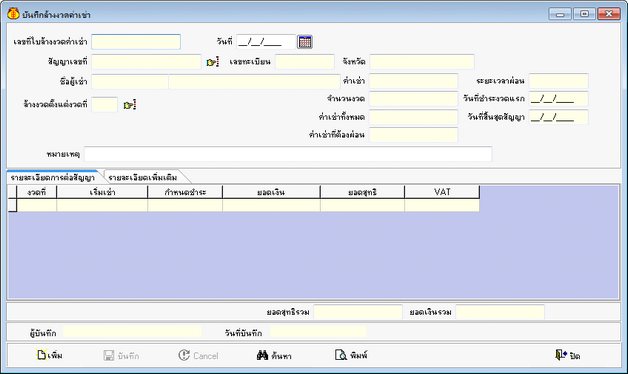The height and width of the screenshot is (374, 628).
Task: Click the ค่าเช่าทั้งหมด input field
Action: (x=413, y=117)
